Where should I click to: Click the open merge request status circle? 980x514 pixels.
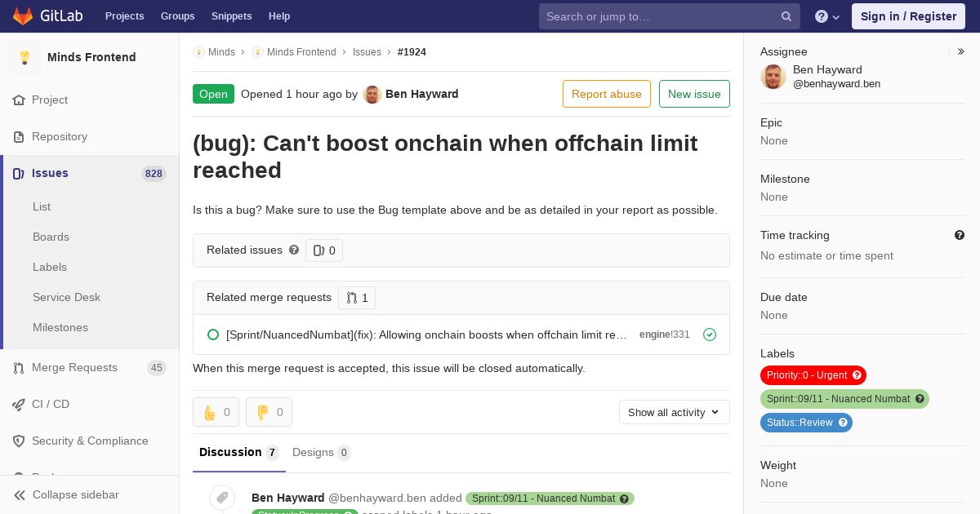click(x=213, y=335)
